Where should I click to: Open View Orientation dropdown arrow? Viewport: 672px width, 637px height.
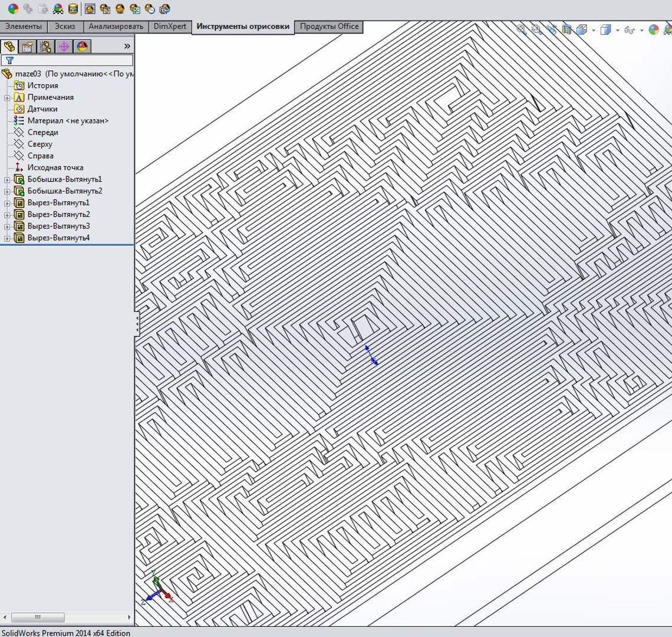(594, 30)
